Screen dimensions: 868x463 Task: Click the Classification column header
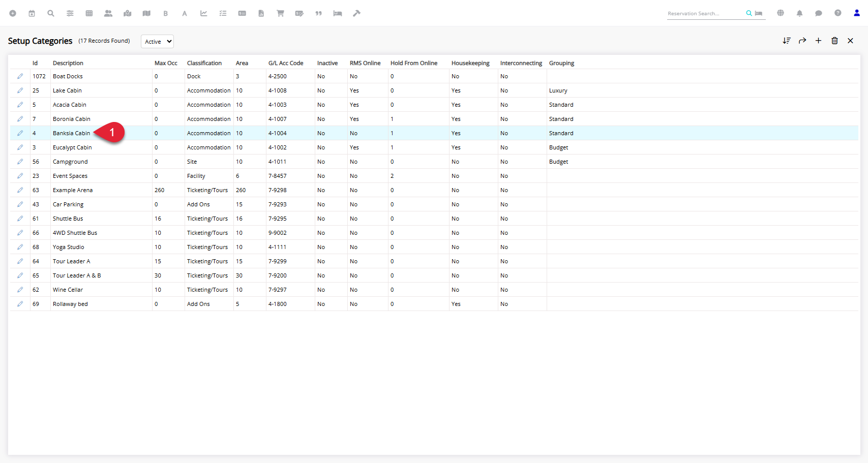click(204, 63)
